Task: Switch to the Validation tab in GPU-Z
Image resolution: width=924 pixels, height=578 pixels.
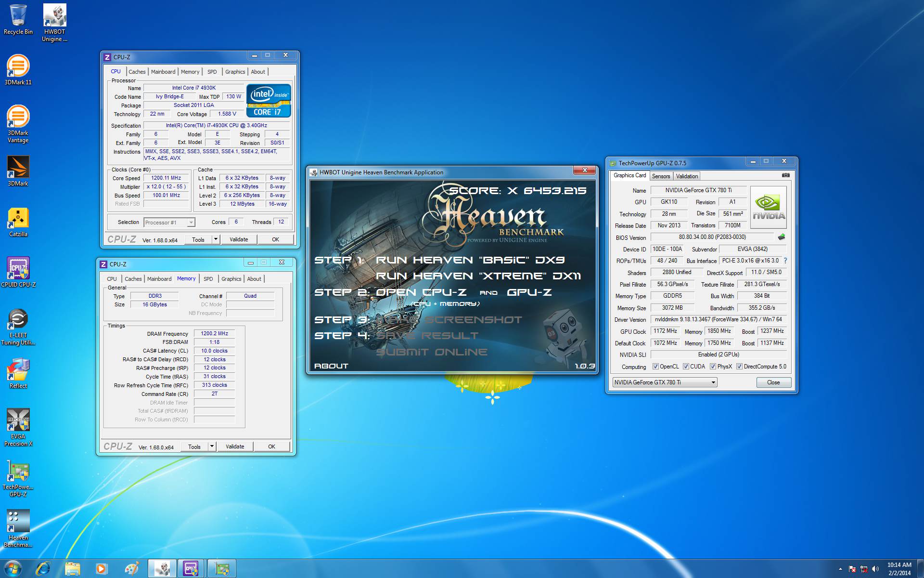Action: tap(687, 176)
